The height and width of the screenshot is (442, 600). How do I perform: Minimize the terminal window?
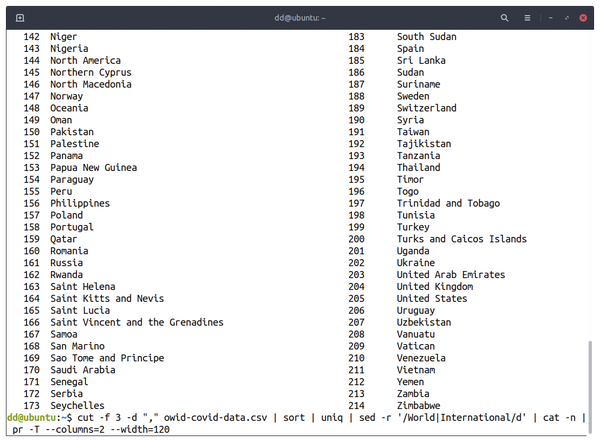tap(550, 18)
